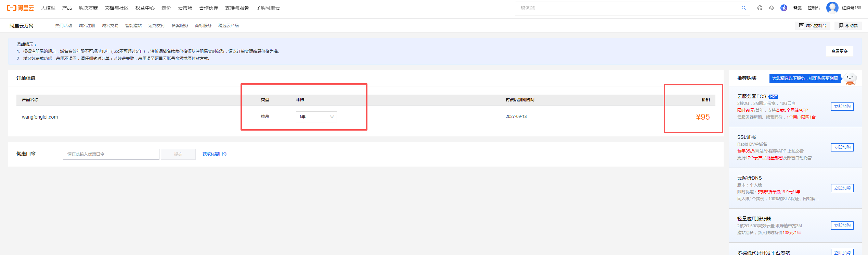Open the 产品 top menu
Image resolution: width=868 pixels, height=255 pixels.
coord(67,8)
